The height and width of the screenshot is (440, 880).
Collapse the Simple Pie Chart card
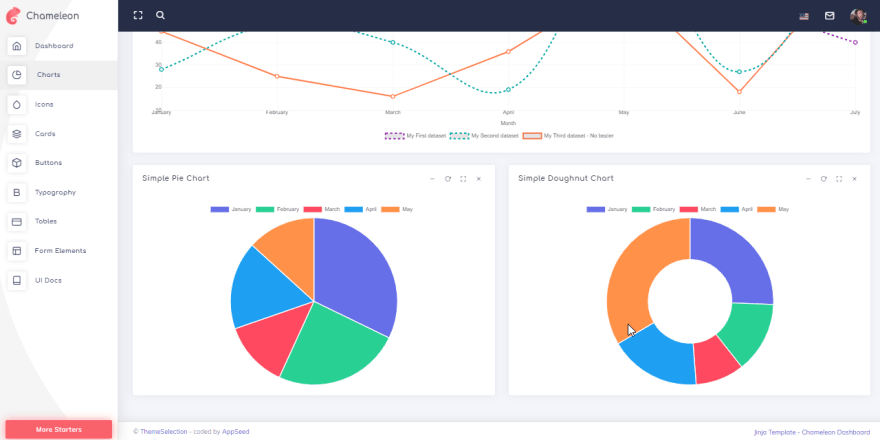432,179
